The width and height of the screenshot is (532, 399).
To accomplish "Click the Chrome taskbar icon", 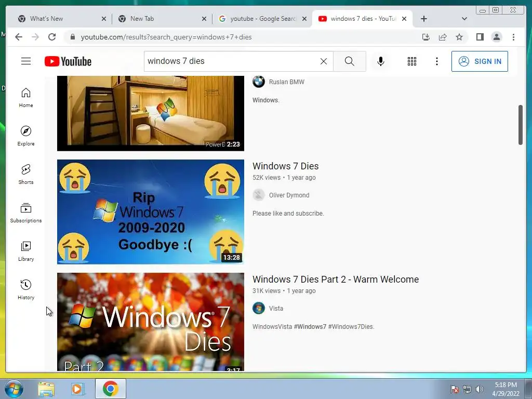I will point(111,389).
